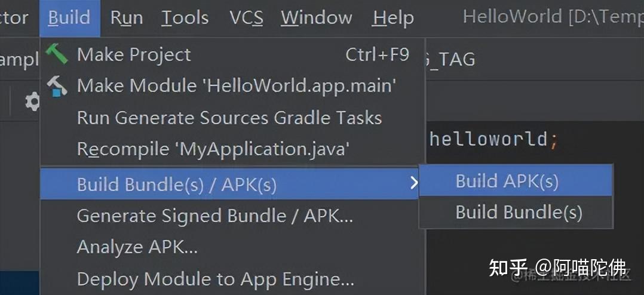644x295 pixels.
Task: Open the Help menu
Action: pyautogui.click(x=393, y=18)
